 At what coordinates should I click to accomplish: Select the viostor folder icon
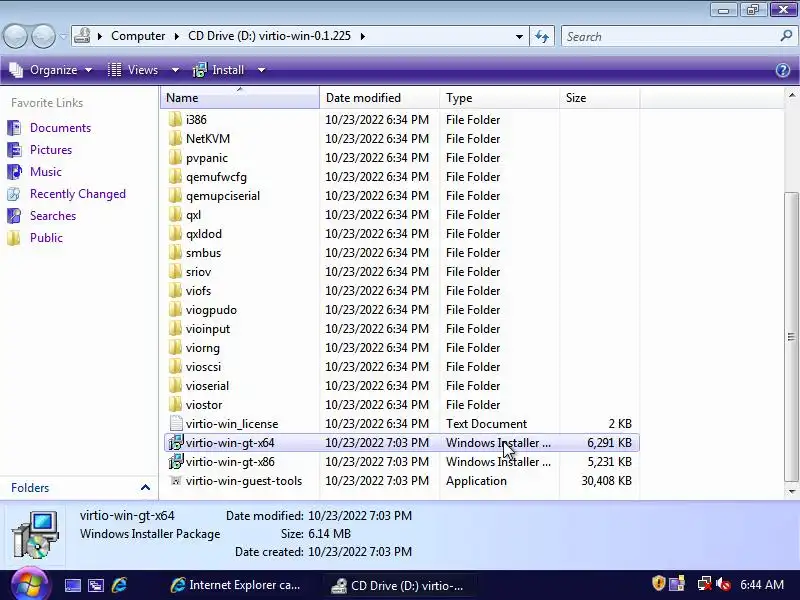click(x=175, y=405)
